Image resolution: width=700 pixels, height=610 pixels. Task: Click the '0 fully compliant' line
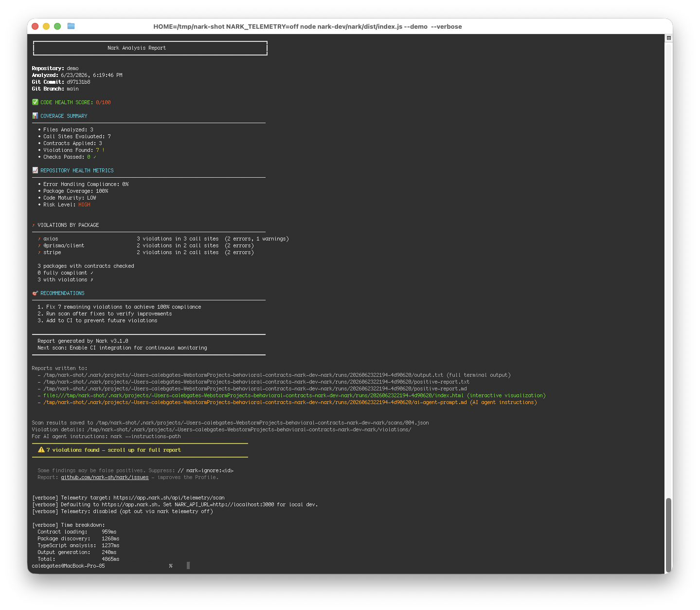coord(65,273)
